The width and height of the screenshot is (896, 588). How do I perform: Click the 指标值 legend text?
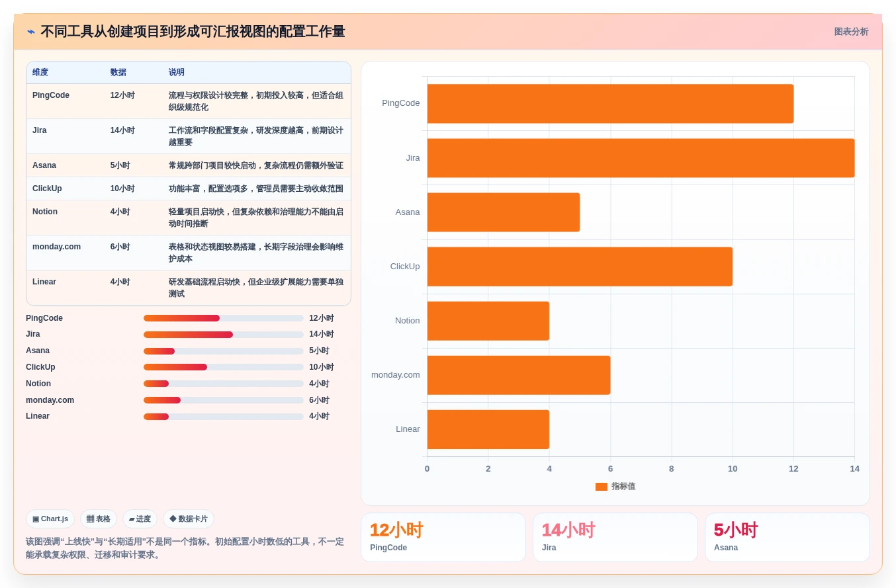623,486
